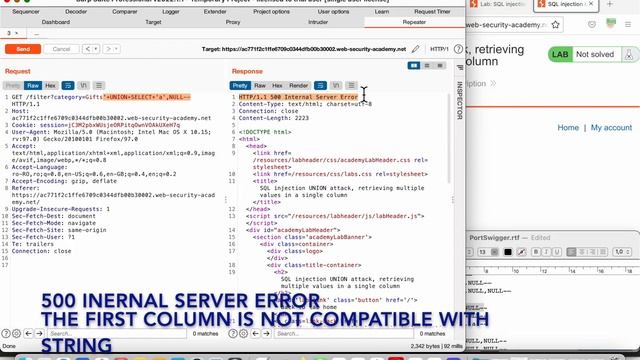Open the forward-history dropdown arrow
Screen dimensions: 640x360
pos(116,49)
